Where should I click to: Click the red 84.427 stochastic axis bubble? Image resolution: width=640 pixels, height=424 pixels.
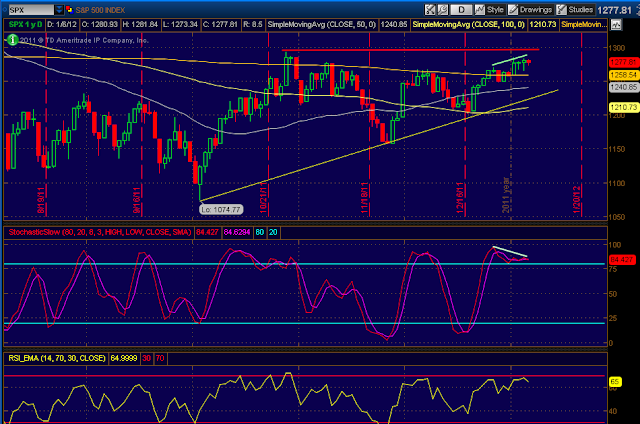point(622,260)
